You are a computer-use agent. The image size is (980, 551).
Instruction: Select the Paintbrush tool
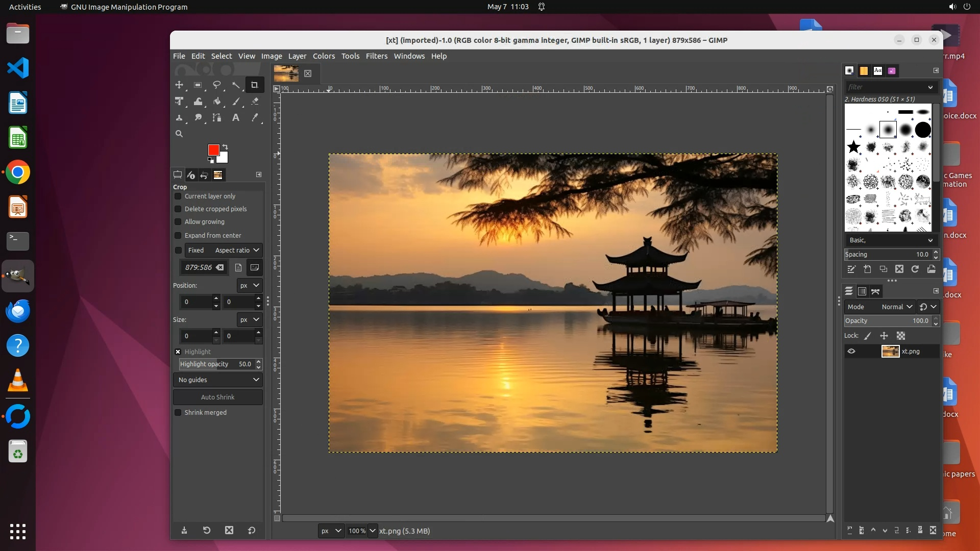pos(236,102)
